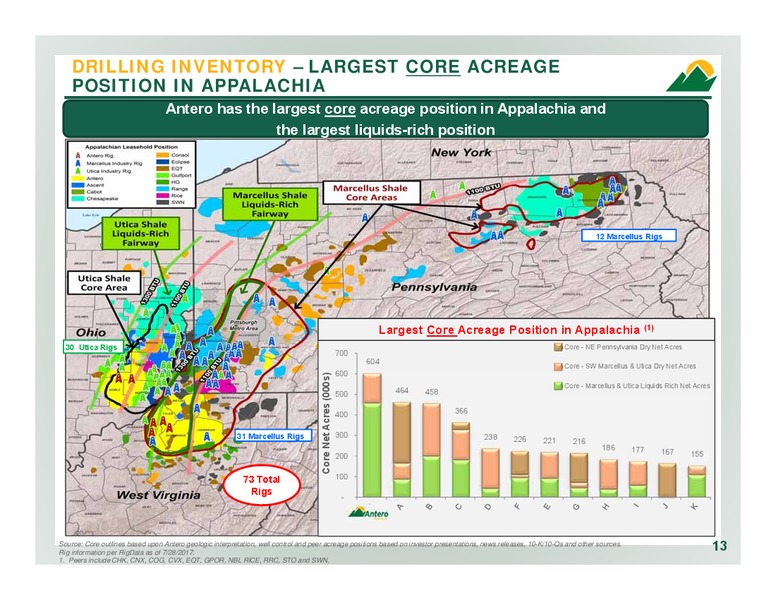This screenshot has height=600, width=776.
Task: Click the Chesapeake cyan legend swatch
Action: click(x=78, y=199)
